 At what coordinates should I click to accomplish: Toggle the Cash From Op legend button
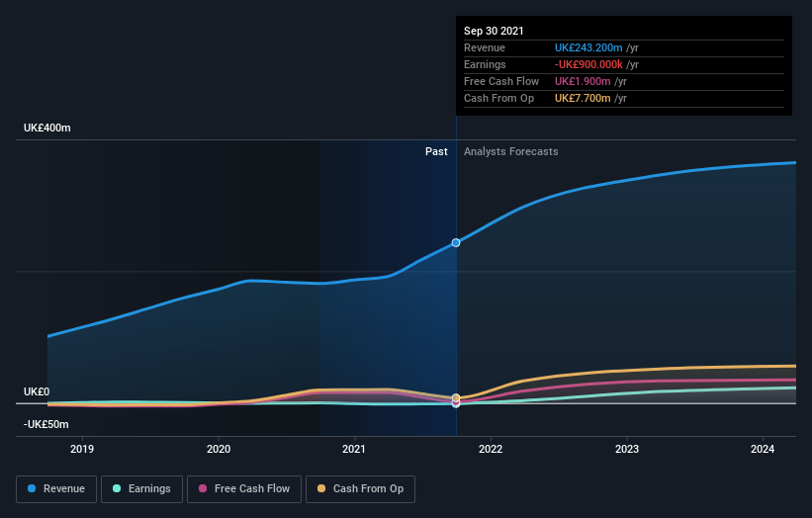[x=360, y=489]
